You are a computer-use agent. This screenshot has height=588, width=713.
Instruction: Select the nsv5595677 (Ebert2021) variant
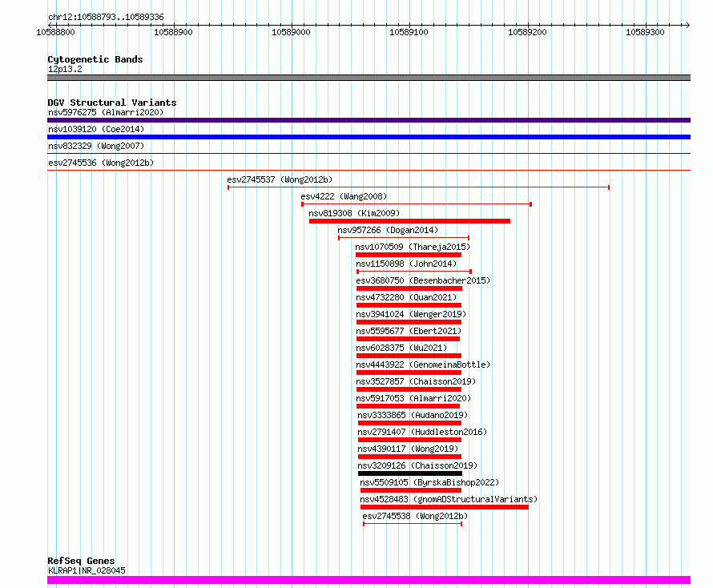pyautogui.click(x=409, y=331)
